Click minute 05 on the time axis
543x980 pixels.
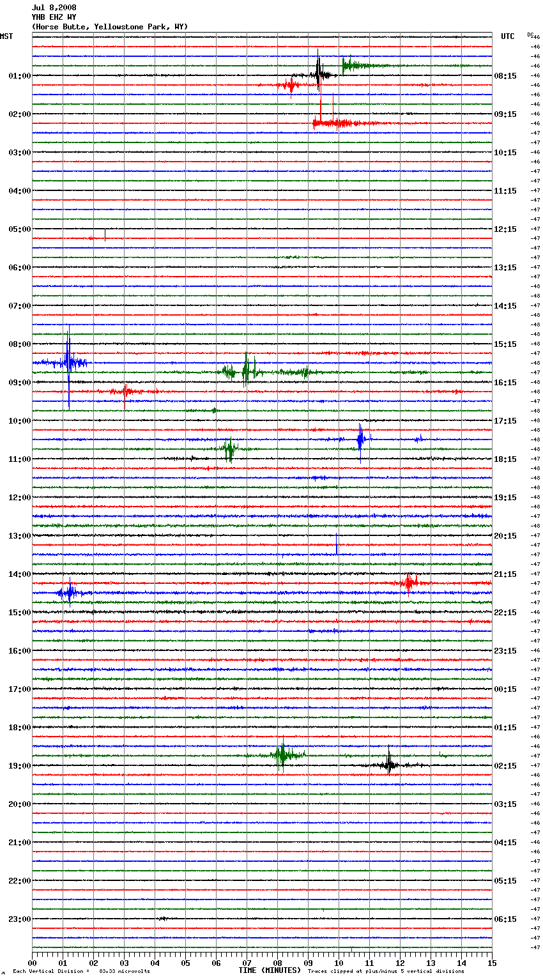click(185, 963)
